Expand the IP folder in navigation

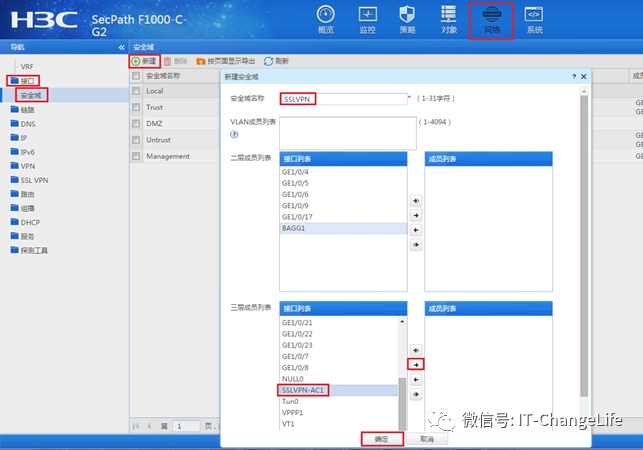coord(19,138)
